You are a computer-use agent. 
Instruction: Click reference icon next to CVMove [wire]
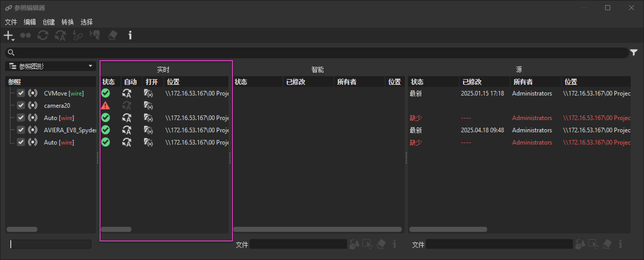(x=33, y=93)
